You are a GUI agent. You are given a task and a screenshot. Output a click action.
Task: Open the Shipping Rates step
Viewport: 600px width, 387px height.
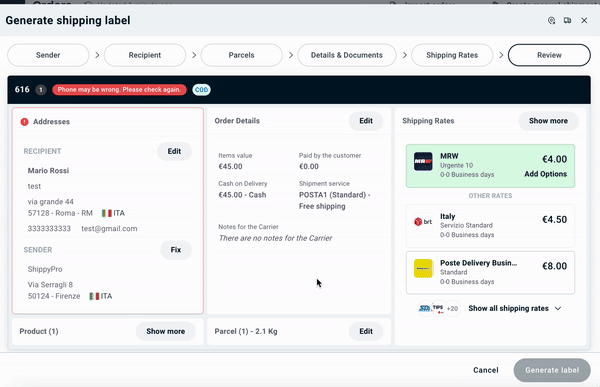[452, 55]
